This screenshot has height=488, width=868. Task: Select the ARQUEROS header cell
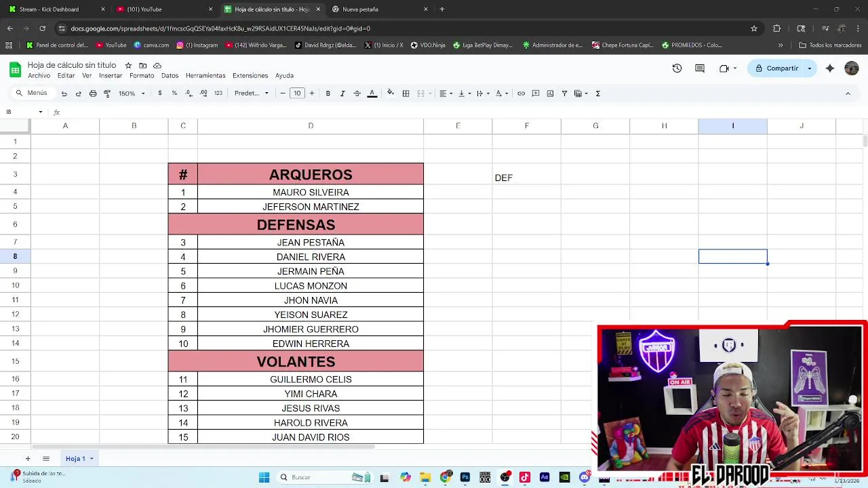click(x=311, y=174)
